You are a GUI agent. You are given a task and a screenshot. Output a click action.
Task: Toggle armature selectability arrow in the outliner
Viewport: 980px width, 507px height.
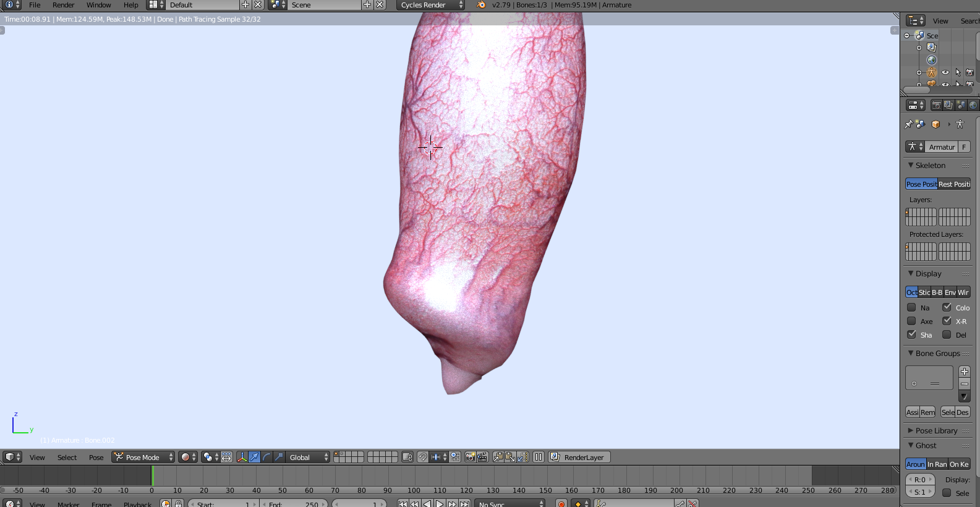pyautogui.click(x=958, y=72)
